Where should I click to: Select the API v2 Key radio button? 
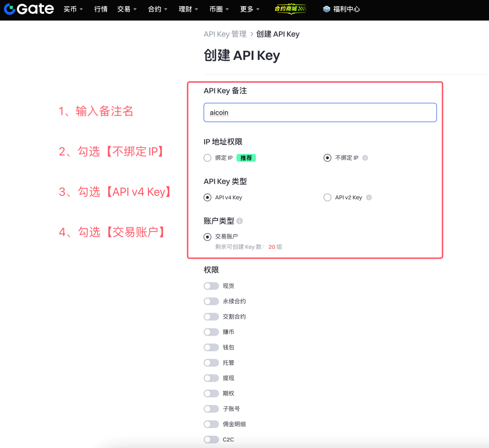(x=328, y=197)
